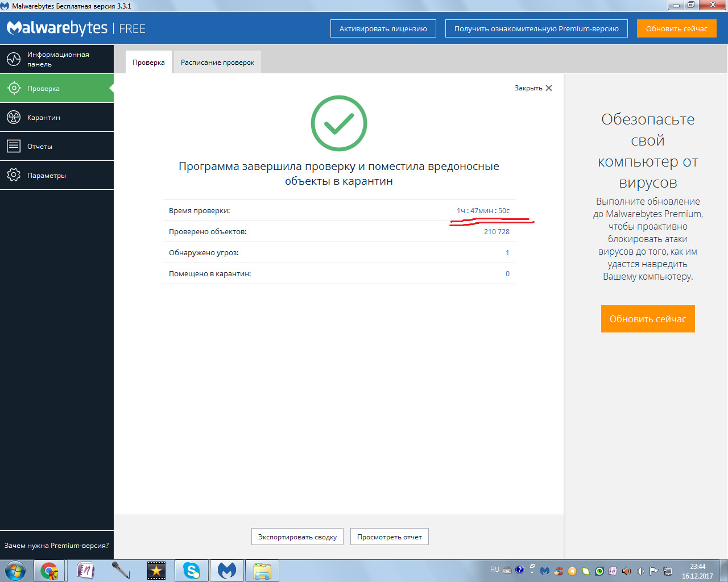Click the Malwarebytes icon in the taskbar
This screenshot has width=728, height=582.
227,570
